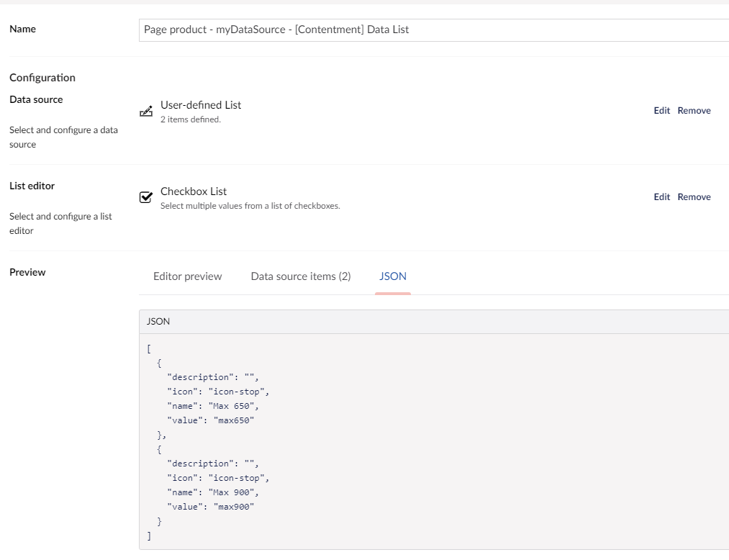Select the "max900" value in the JSON

coord(236,506)
